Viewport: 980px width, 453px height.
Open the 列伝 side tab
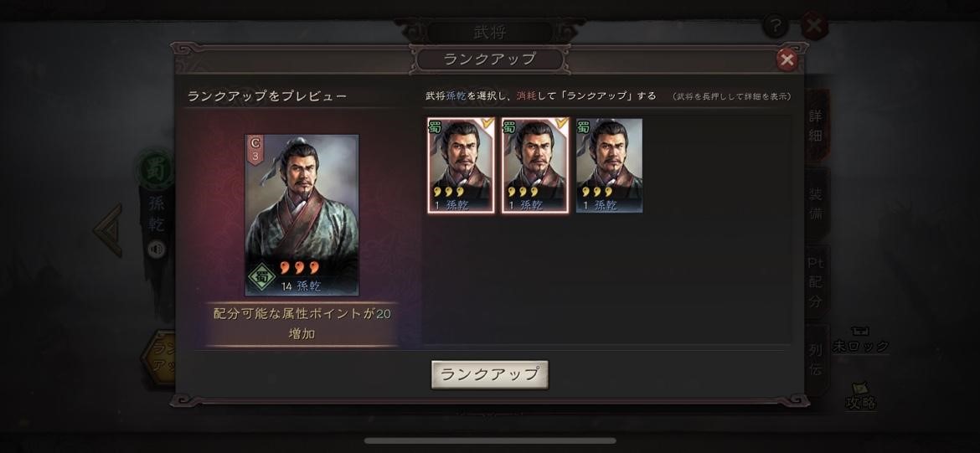coord(817,359)
